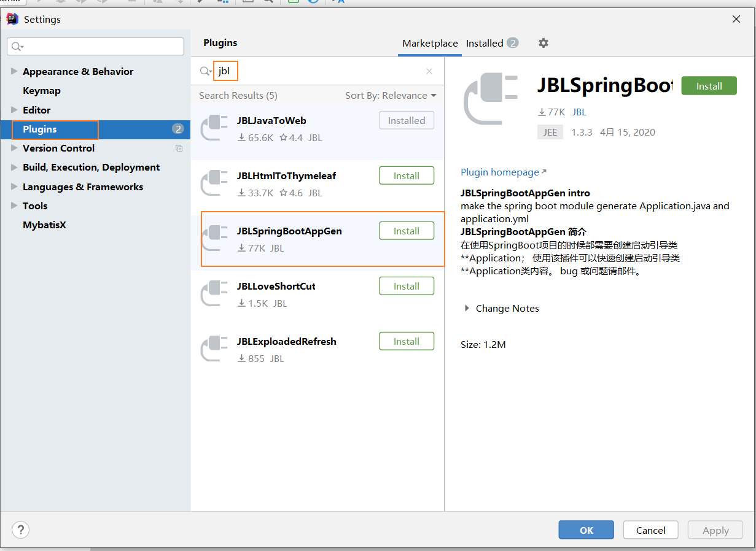
Task: Click the JBLSpringBoot title in details pane
Action: (605, 86)
